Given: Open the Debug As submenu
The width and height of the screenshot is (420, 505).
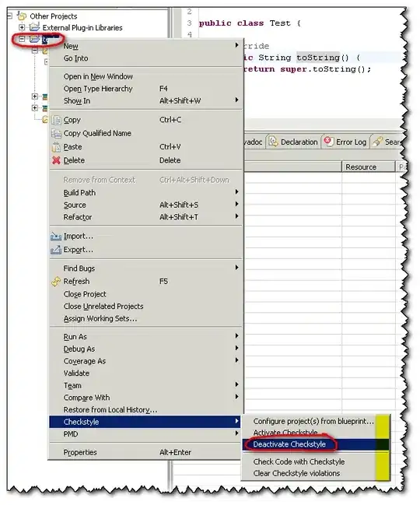Looking at the screenshot, I should pyautogui.click(x=145, y=349).
